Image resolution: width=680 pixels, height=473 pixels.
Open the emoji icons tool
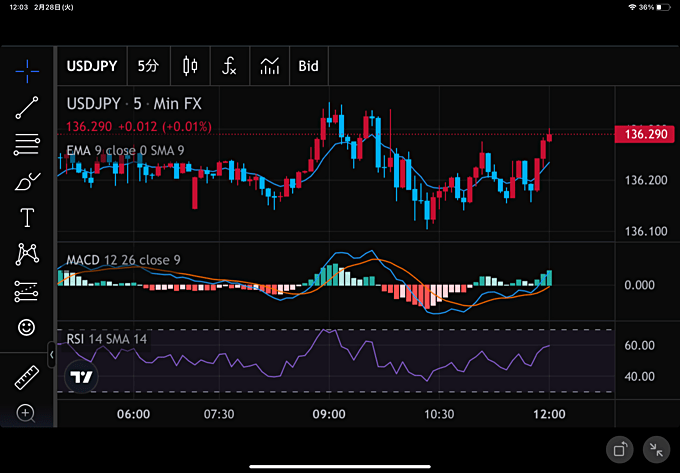point(26,327)
